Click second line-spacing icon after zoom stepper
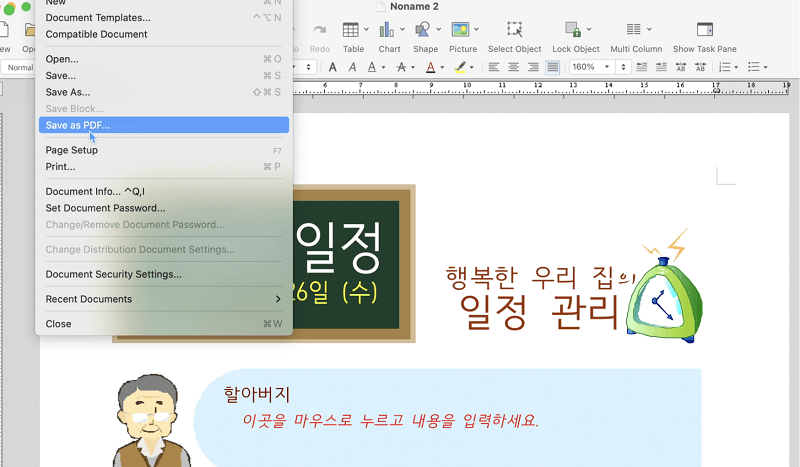The image size is (800, 467). 661,67
